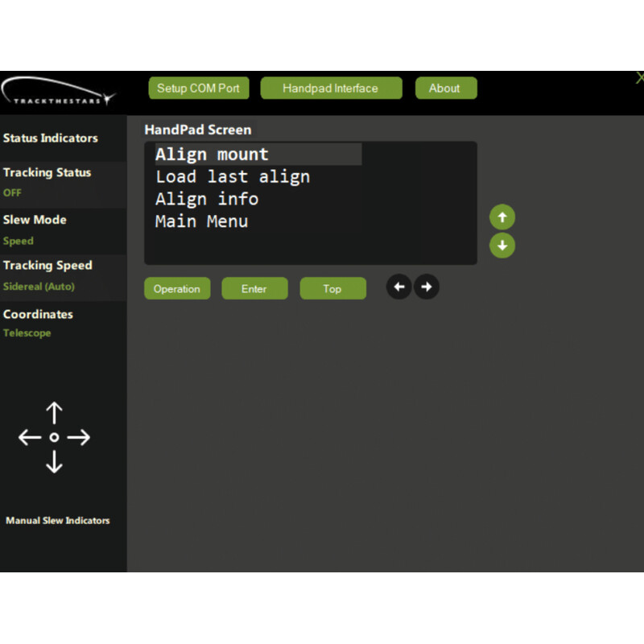This screenshot has height=644, width=644.
Task: Choose Main Menu on handpad screen
Action: (x=201, y=221)
